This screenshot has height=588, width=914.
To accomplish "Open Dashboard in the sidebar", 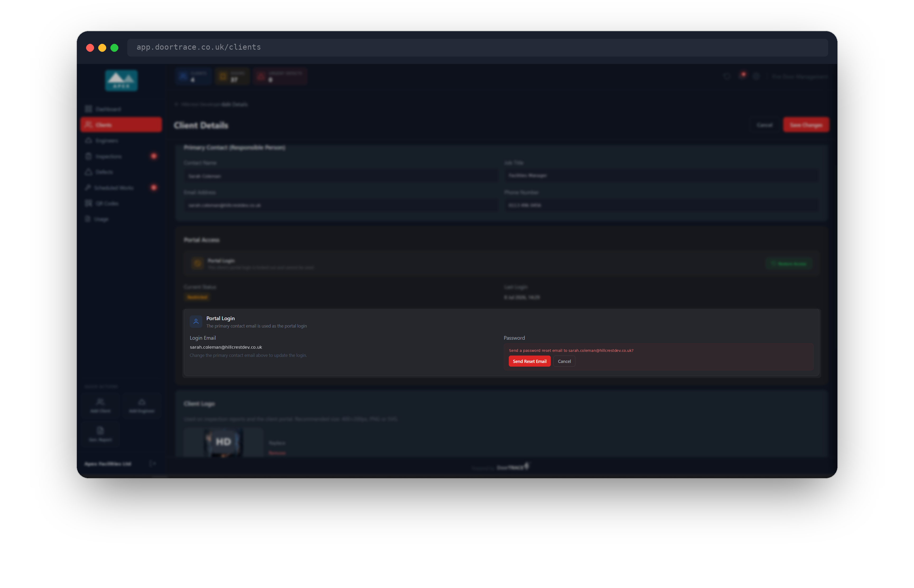I will click(x=121, y=109).
